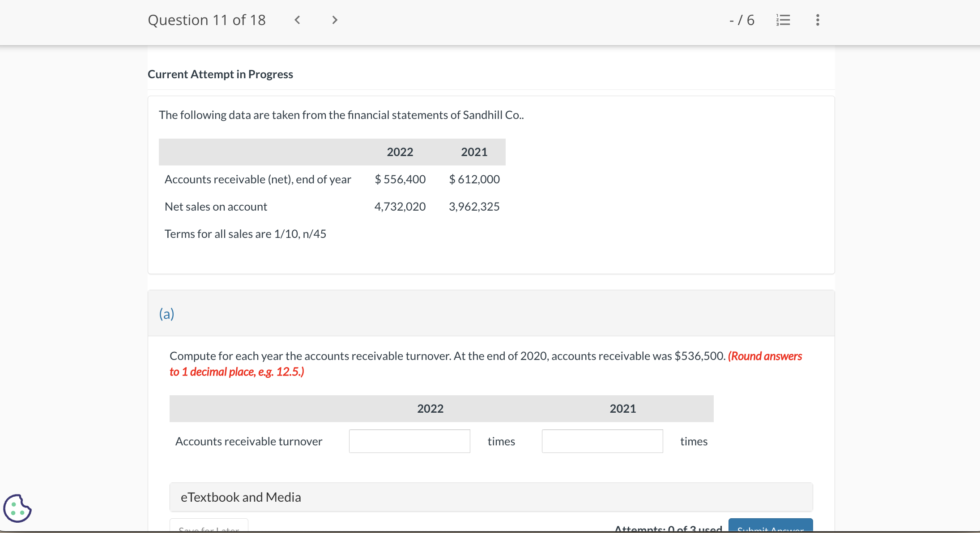The image size is (980, 533).
Task: Click the Attempts 0 of 3 used label
Action: 668,529
